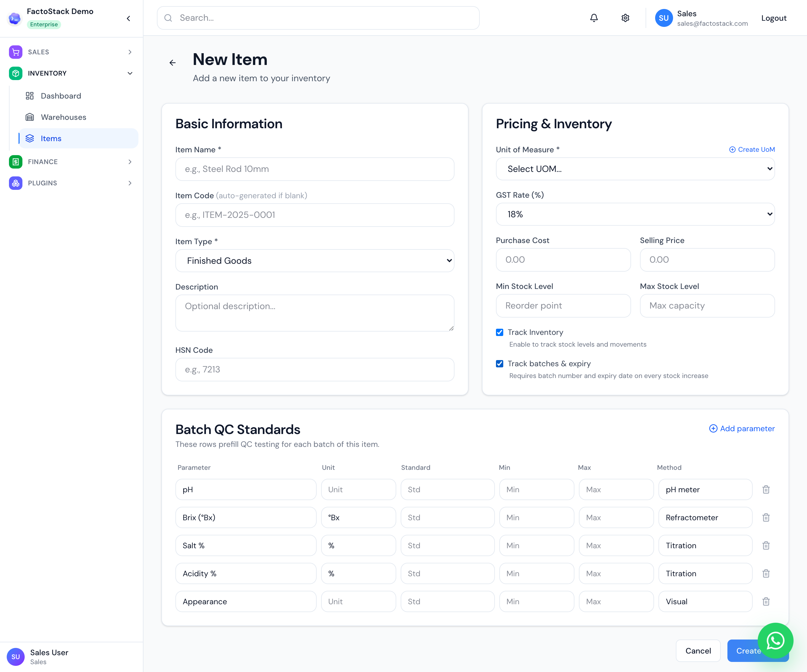The image size is (807, 672).
Task: Click the Cancel button
Action: coord(698,651)
